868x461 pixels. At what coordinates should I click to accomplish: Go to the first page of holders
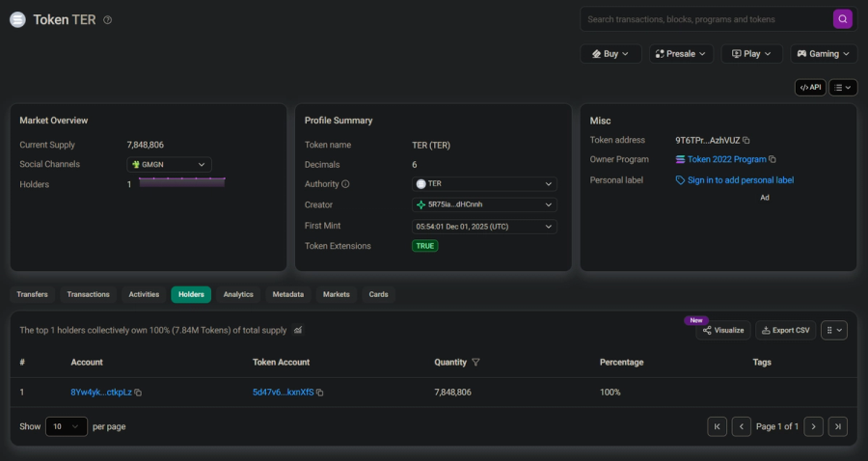click(717, 426)
